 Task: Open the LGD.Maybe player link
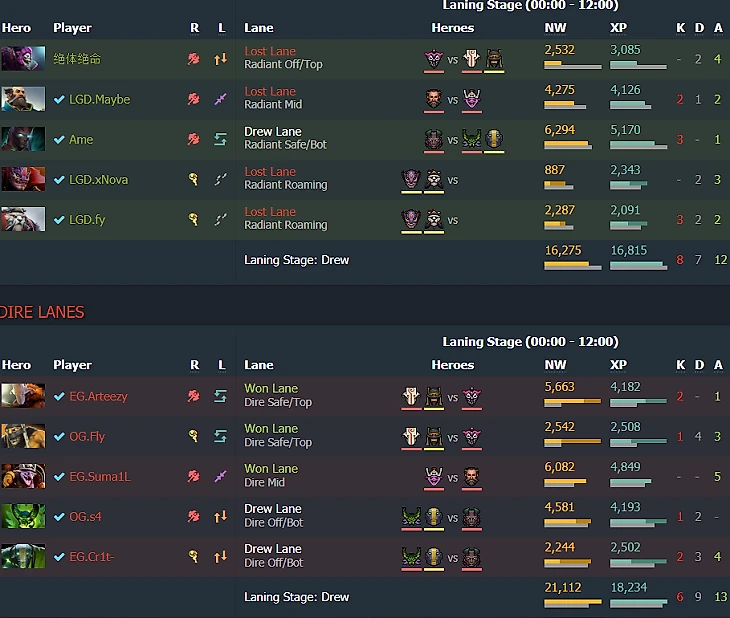(x=99, y=99)
